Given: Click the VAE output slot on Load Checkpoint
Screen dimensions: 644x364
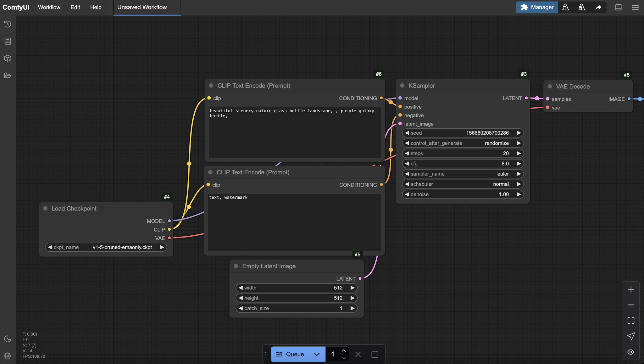Looking at the screenshot, I should click(169, 238).
